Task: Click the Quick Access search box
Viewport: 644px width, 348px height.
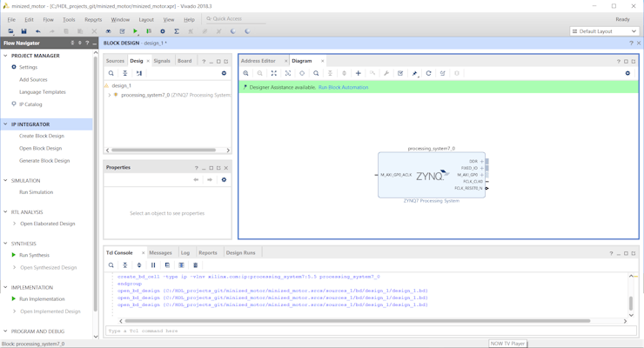Action: (x=235, y=19)
